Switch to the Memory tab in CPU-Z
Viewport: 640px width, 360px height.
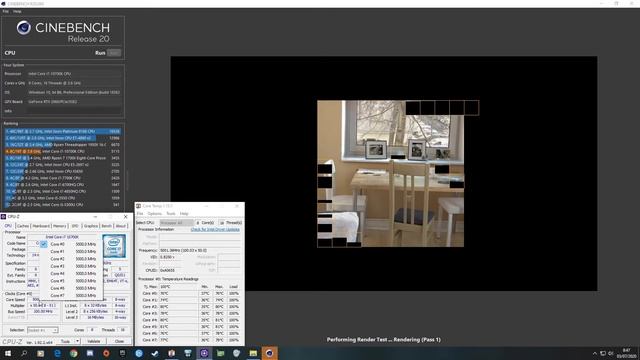pos(60,226)
